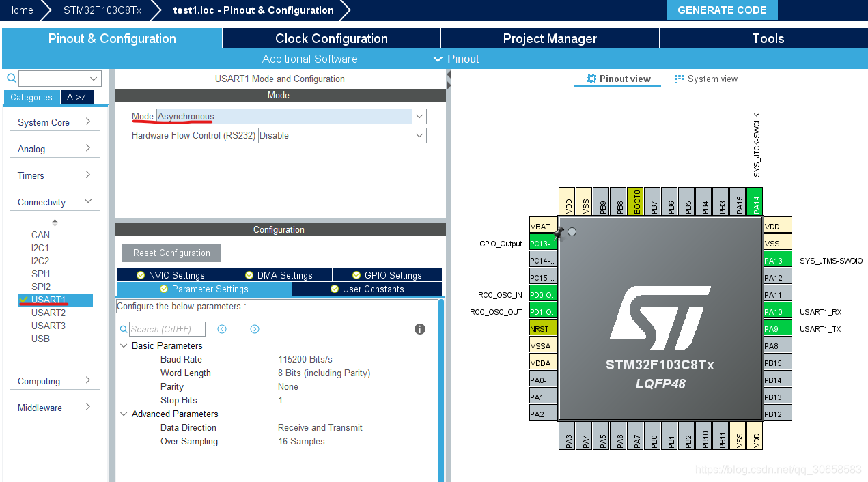
Task: Select pin PA14 SWCLK on chip
Action: click(755, 201)
